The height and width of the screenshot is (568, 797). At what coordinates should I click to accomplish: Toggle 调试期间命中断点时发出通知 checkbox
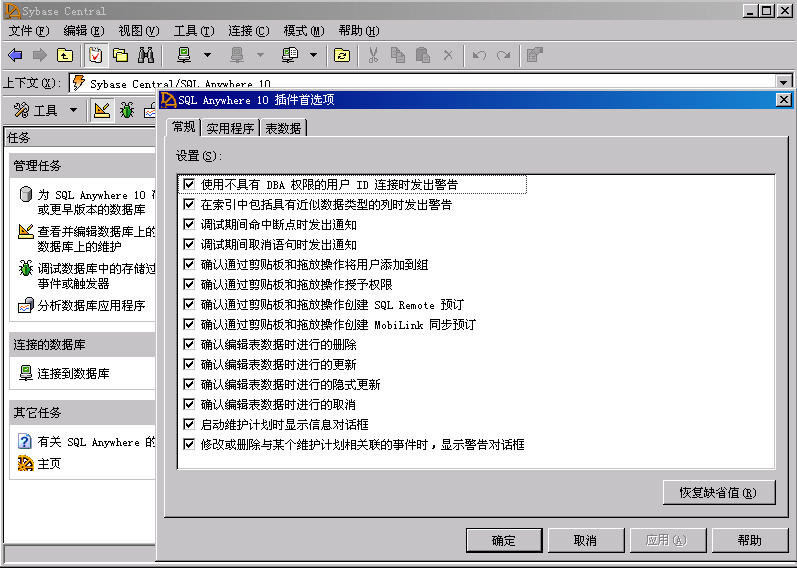[x=189, y=224]
